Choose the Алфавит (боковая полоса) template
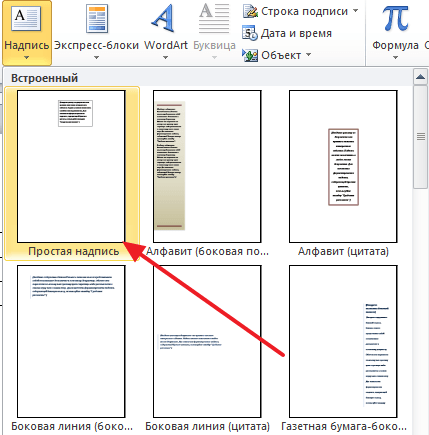Screen dimensions: 429x435 pos(207,166)
